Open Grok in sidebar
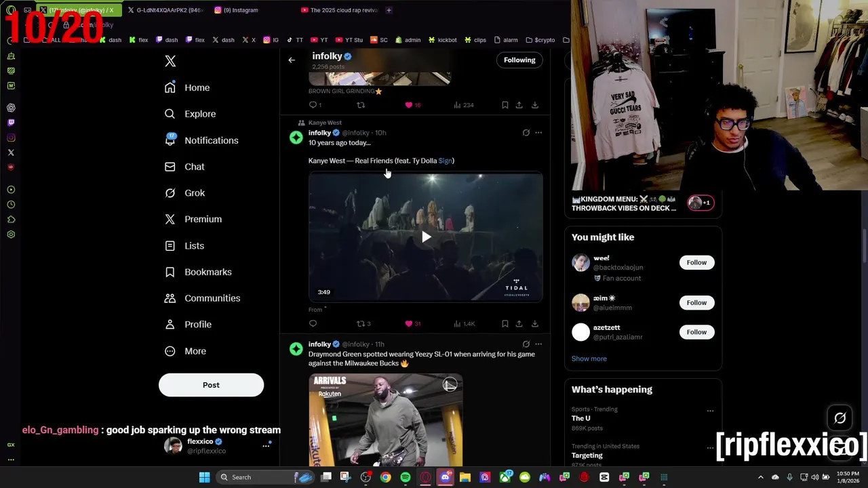The image size is (868, 488). tap(184, 193)
